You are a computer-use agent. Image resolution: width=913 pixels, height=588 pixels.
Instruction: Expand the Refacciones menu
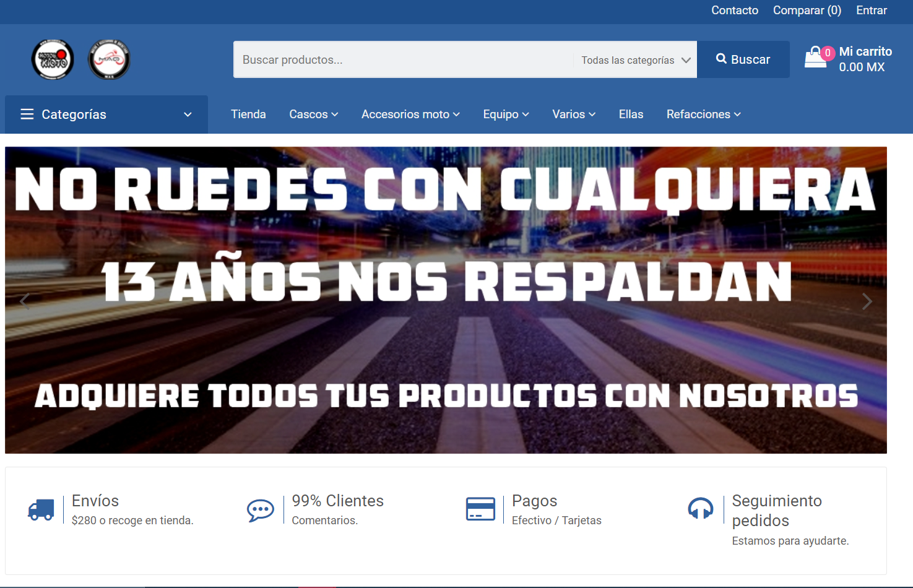tap(704, 114)
